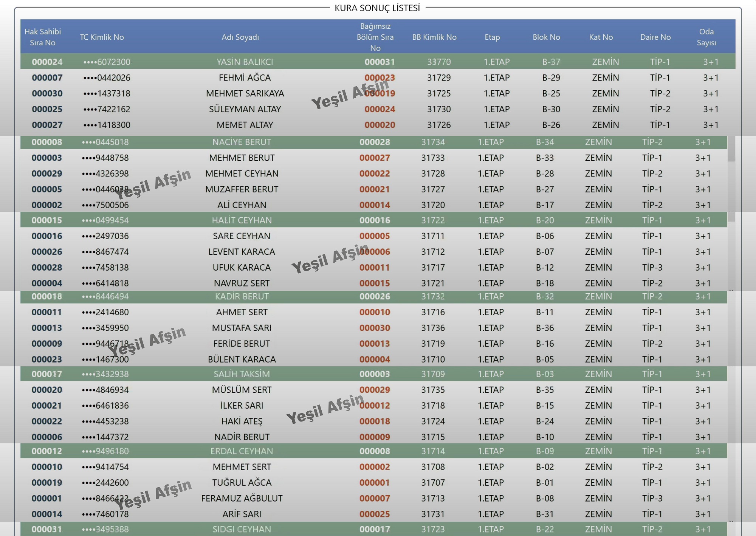Click TC number ••••1418300
The image size is (756, 536).
[107, 125]
